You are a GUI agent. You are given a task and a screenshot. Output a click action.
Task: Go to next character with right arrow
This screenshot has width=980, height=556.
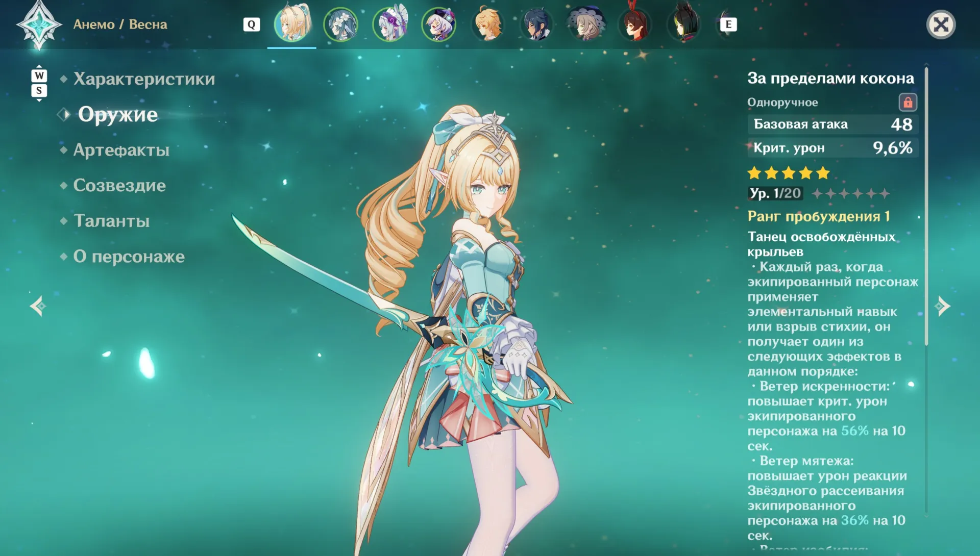tap(942, 306)
